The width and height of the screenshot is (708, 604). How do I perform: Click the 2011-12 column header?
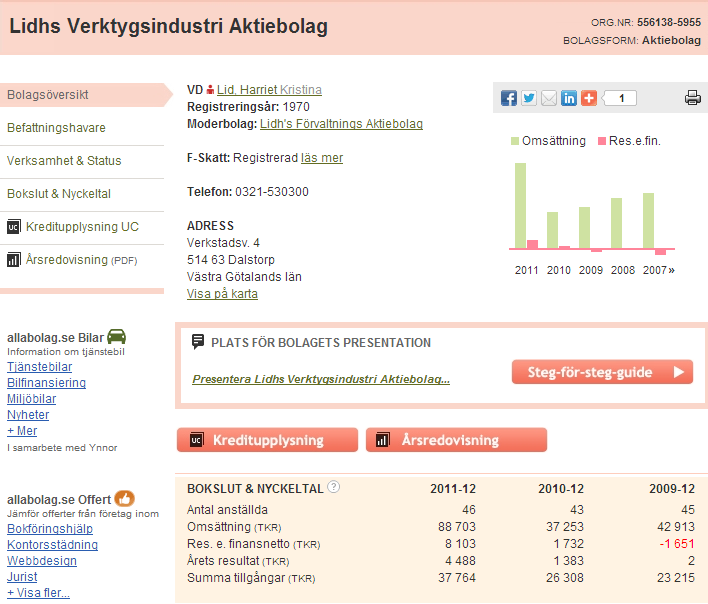(x=453, y=489)
